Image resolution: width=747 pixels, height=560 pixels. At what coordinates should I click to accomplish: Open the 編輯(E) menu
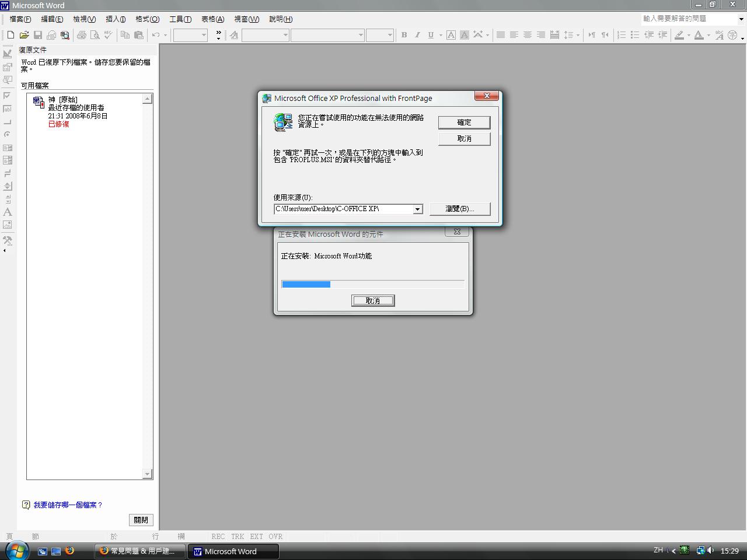(x=52, y=19)
